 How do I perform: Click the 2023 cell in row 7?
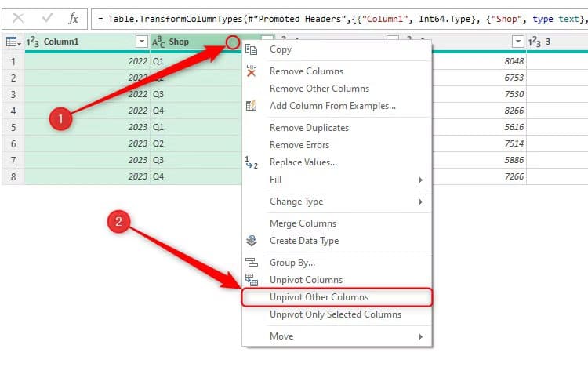87,160
